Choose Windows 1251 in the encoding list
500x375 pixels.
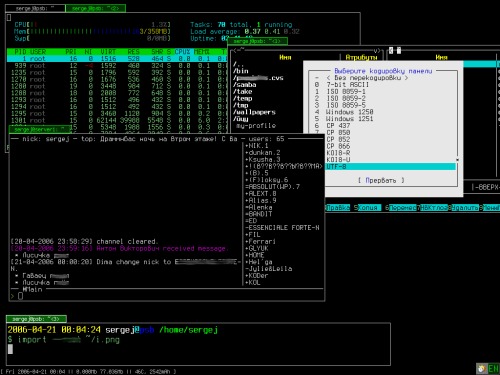349,119
